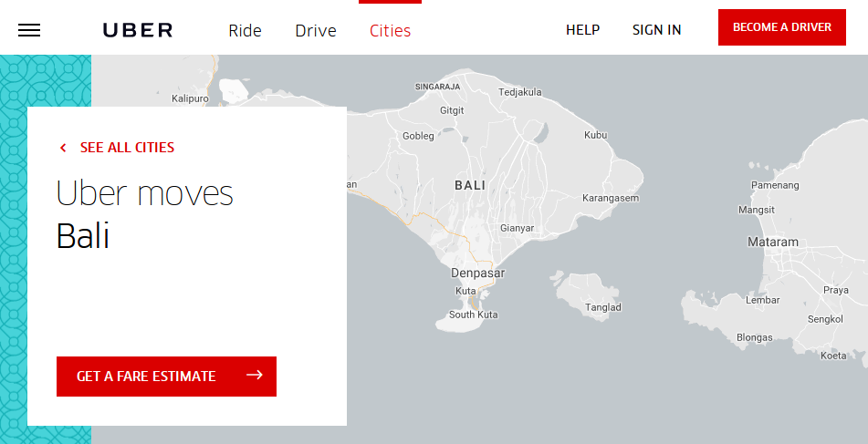Click the 'Bali' city title in the card

pos(83,236)
